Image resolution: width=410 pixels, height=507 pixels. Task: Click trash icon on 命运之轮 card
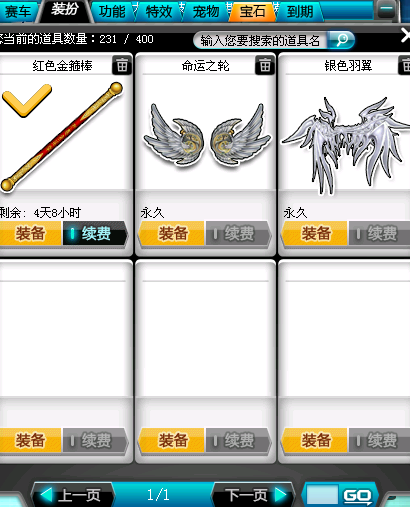pyautogui.click(x=265, y=65)
